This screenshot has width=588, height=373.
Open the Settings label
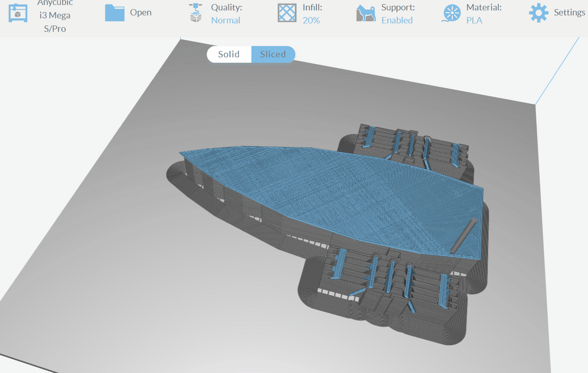[x=569, y=13]
